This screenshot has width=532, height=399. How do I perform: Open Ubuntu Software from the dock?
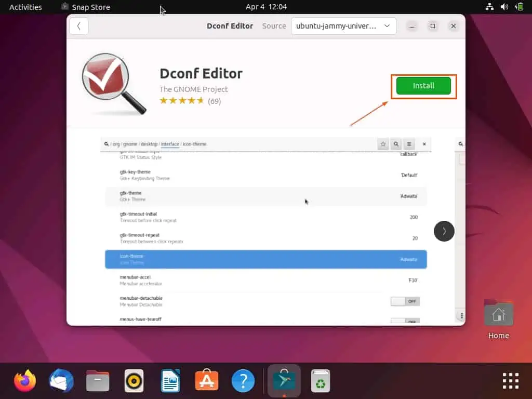pos(206,380)
